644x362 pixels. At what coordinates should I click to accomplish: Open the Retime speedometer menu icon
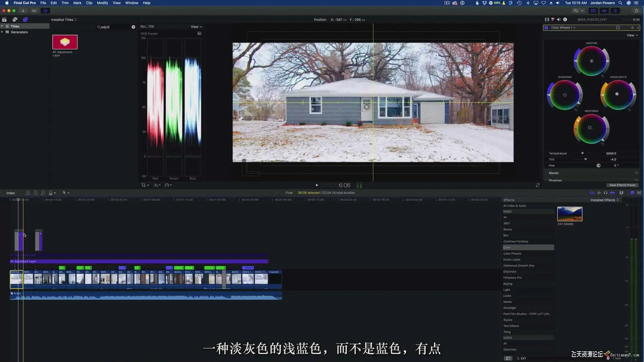tap(167, 185)
